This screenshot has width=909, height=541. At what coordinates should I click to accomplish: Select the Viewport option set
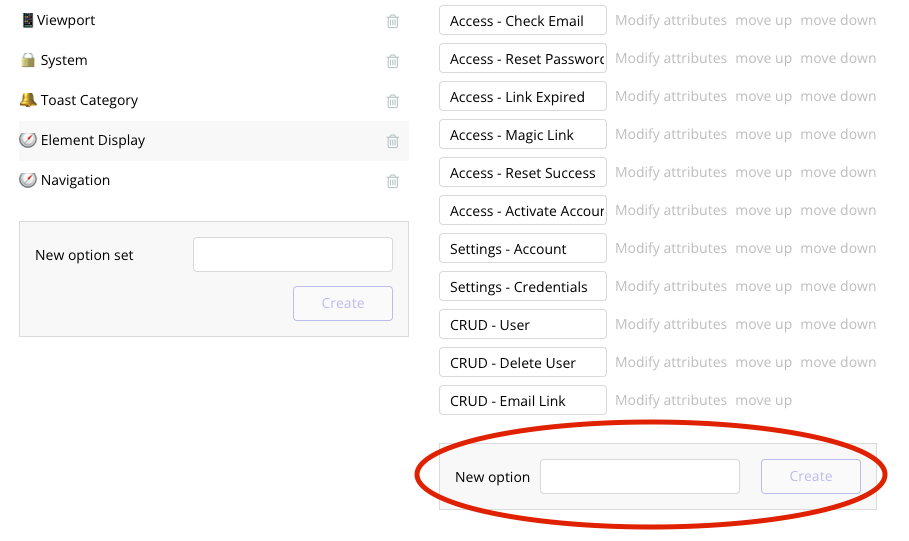coord(66,20)
